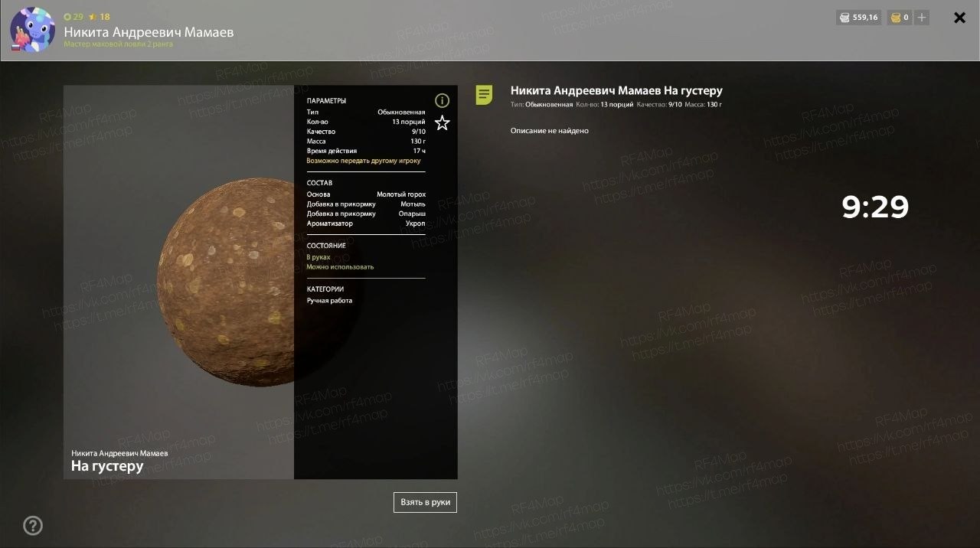Click player name Никита Андреевич Мамаев in header
Image resolution: width=980 pixels, height=548 pixels.
[x=149, y=32]
